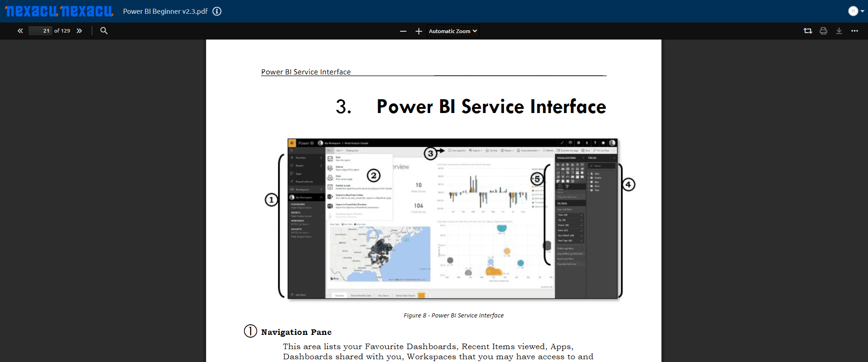Print the document
868x362 pixels.
(x=823, y=31)
